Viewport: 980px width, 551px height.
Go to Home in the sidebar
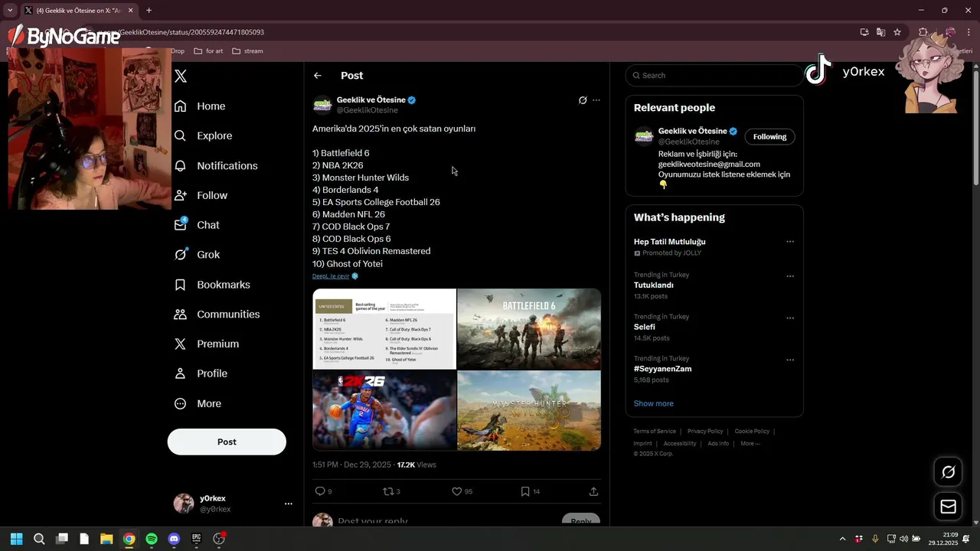click(201, 106)
